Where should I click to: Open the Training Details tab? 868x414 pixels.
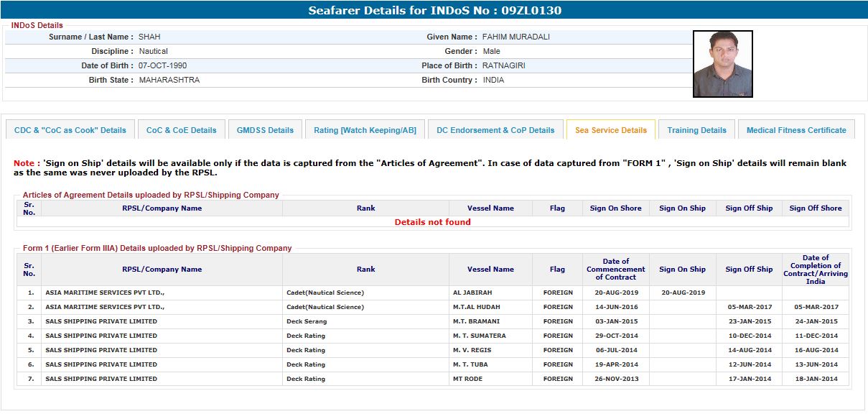click(696, 130)
